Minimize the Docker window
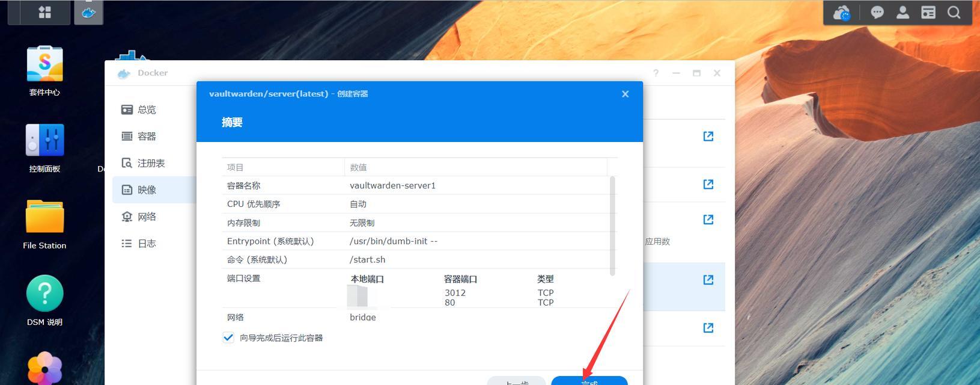Viewport: 980px width, 385px height. pyautogui.click(x=677, y=73)
